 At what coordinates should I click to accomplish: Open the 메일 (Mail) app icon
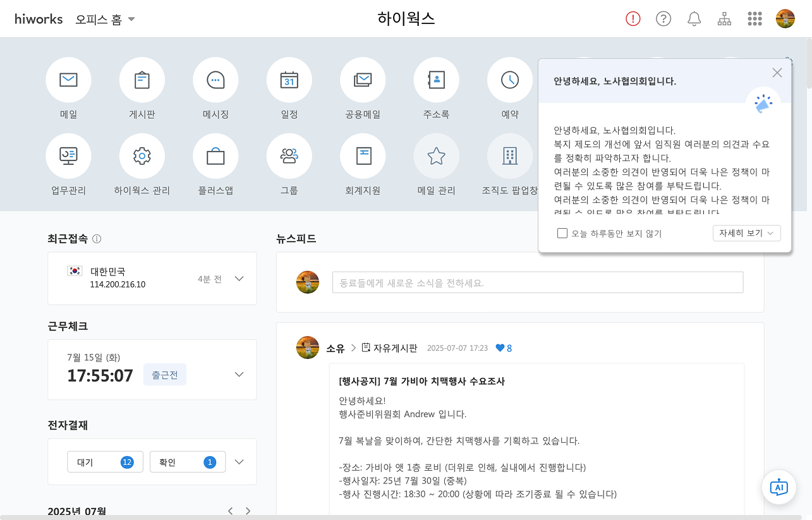tap(68, 80)
